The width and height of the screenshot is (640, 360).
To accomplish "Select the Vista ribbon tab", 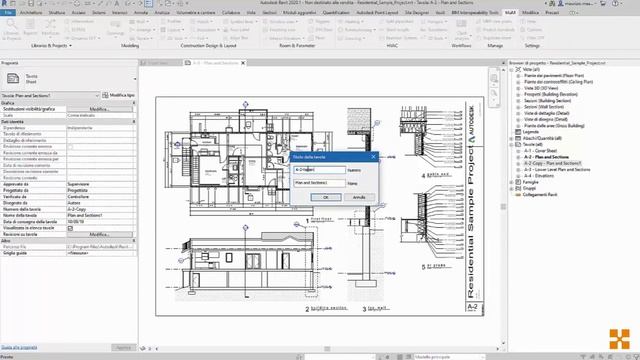I will click(251, 13).
